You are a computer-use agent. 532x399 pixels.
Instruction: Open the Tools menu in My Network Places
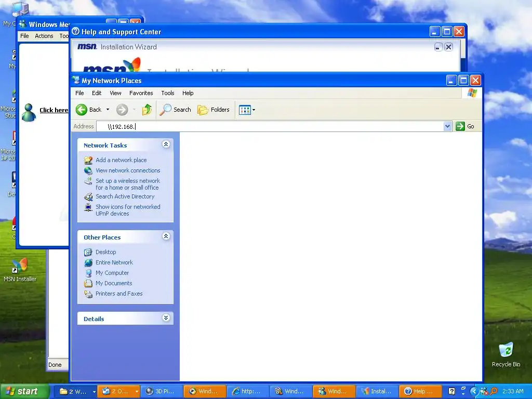tap(168, 93)
